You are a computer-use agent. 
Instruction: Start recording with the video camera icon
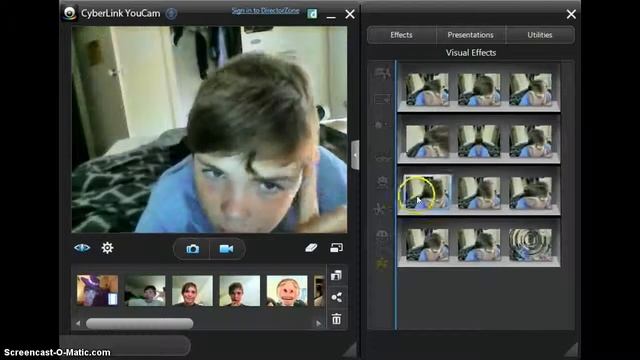coord(226,249)
